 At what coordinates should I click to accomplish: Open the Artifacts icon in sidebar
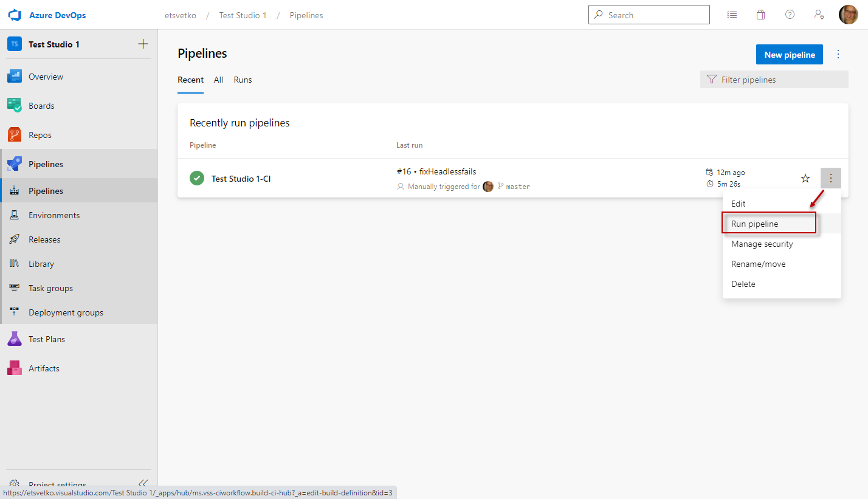tap(15, 368)
